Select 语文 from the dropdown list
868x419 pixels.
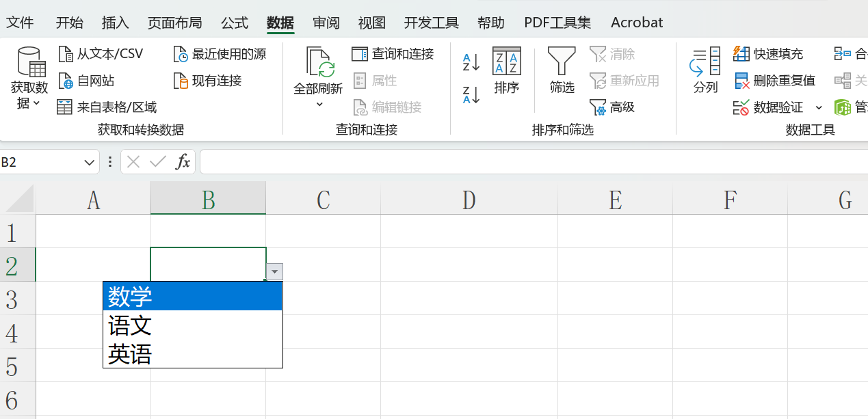pos(192,325)
